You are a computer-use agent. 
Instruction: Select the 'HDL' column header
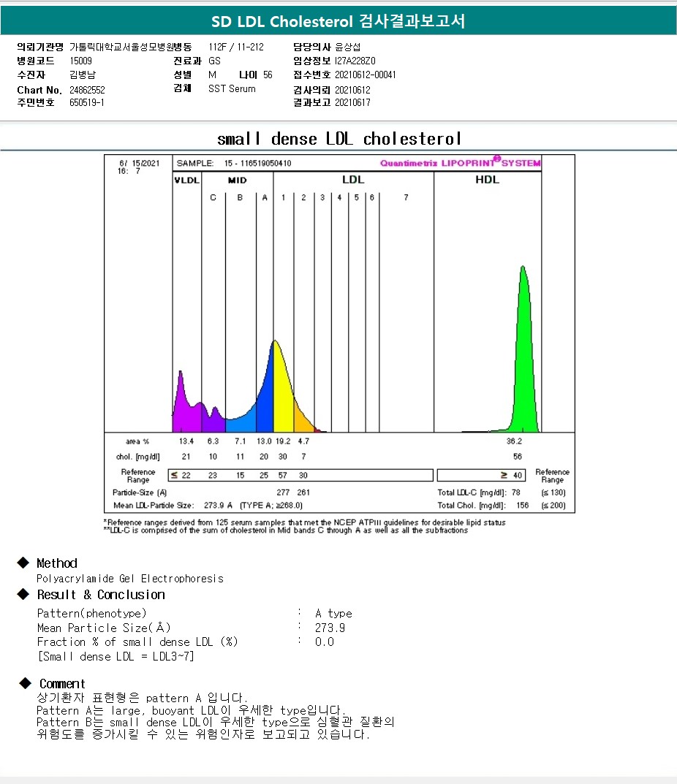tap(488, 180)
